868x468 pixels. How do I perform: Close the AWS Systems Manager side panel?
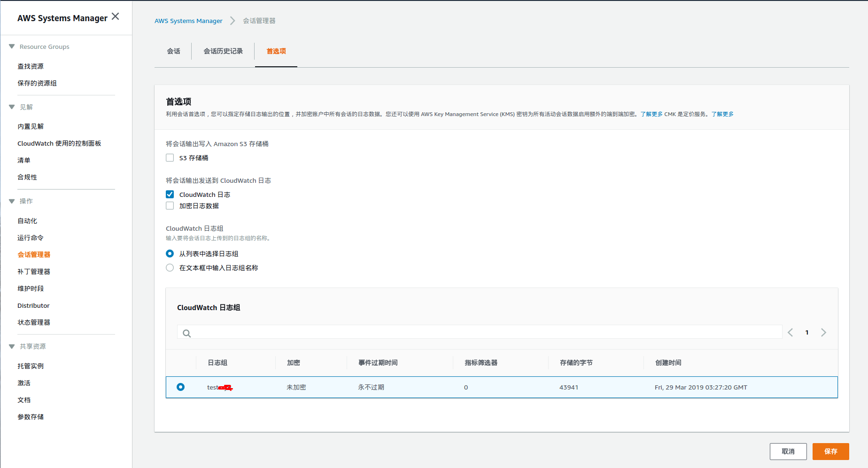click(115, 16)
